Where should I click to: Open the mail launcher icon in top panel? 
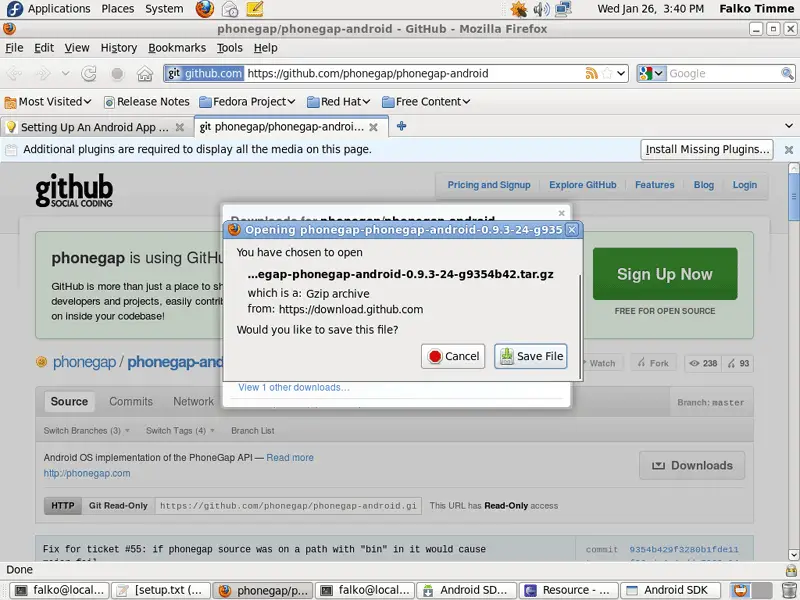pos(230,9)
